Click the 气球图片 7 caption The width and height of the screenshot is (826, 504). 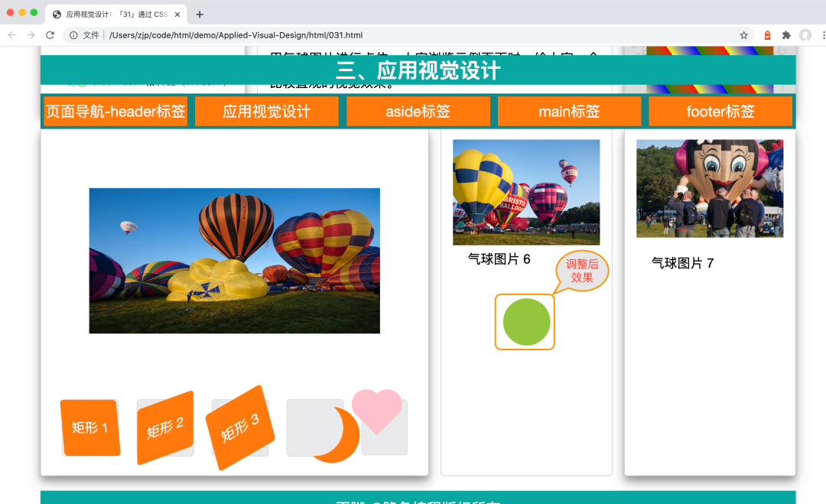point(683,263)
